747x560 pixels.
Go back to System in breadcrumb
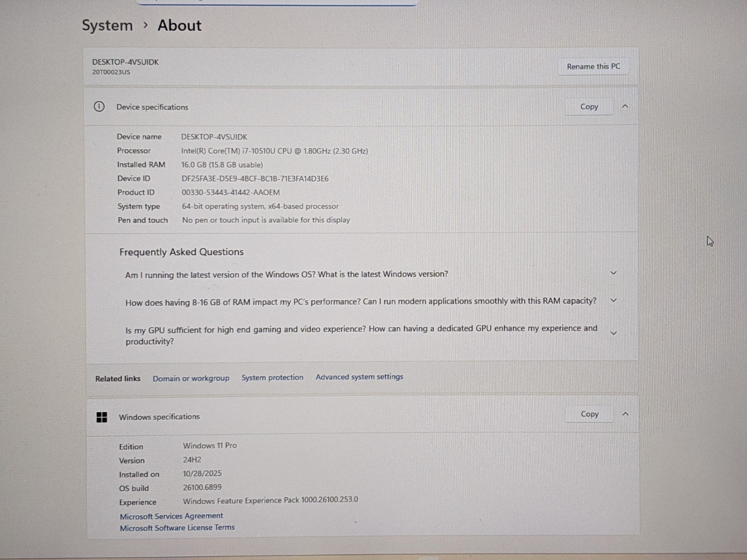click(107, 25)
